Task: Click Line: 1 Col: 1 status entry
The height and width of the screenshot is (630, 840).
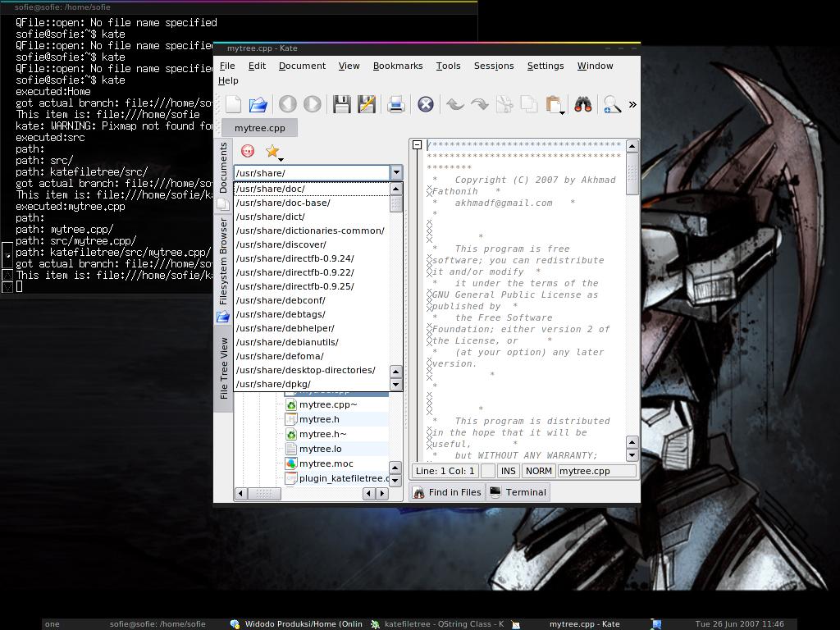Action: [x=445, y=471]
